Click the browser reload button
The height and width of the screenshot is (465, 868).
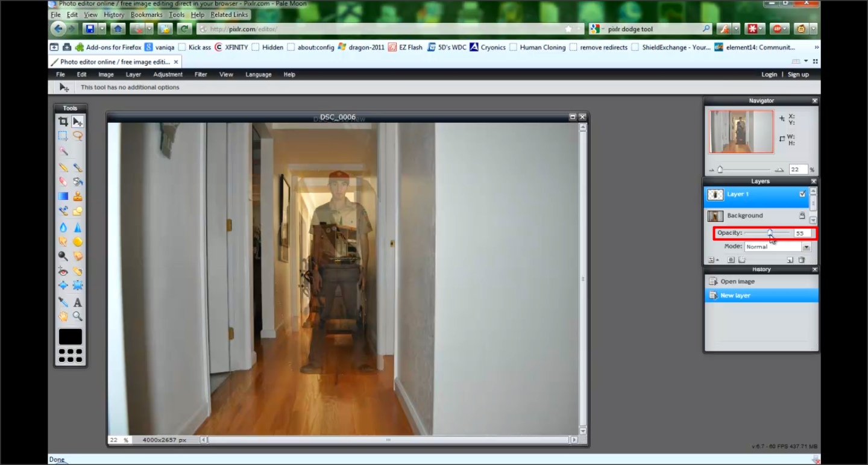(x=184, y=29)
